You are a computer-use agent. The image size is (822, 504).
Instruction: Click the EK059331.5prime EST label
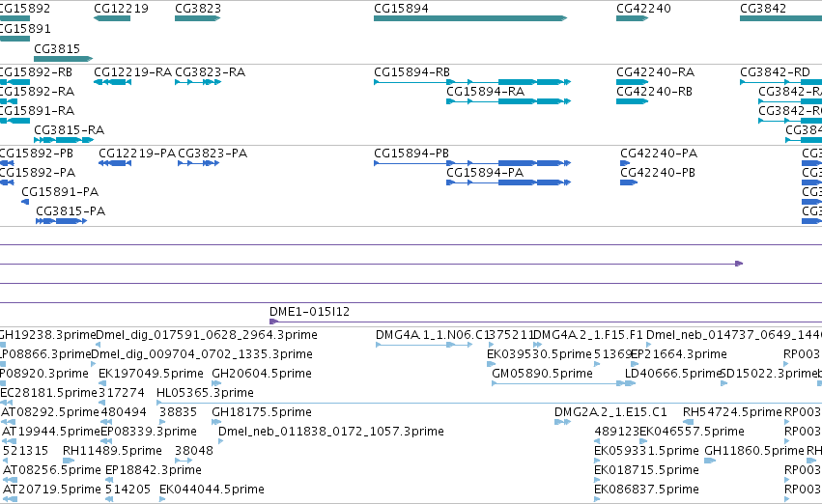pos(646,451)
